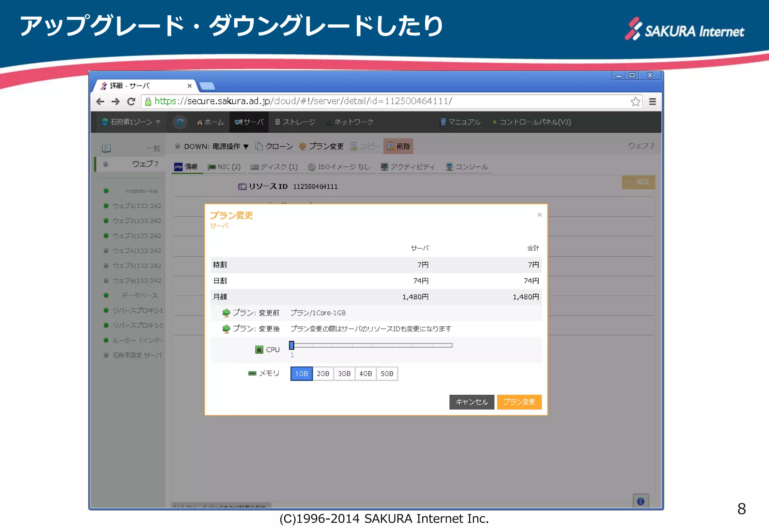769x532 pixels.
Task: Select 5GB memory option
Action: (387, 374)
